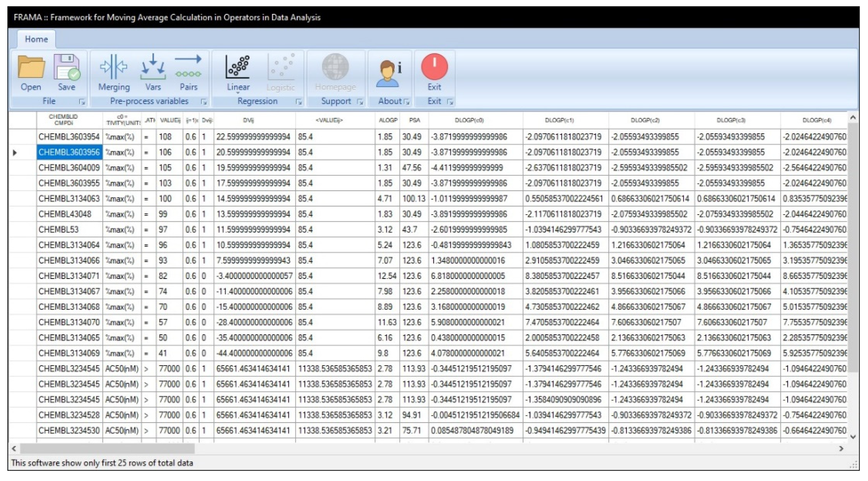Select the Merging tool icon
The image size is (868, 481).
click(114, 67)
